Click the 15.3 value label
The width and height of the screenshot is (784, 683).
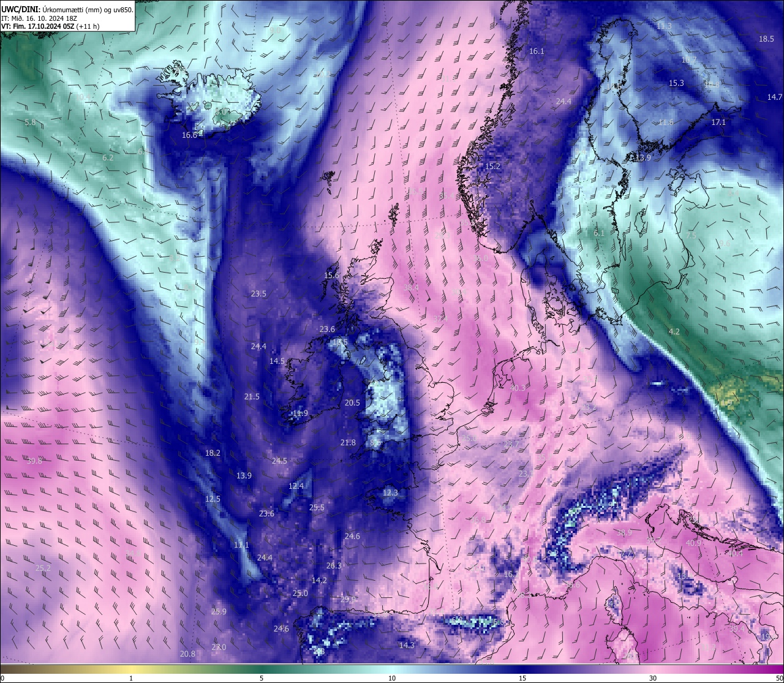676,83
